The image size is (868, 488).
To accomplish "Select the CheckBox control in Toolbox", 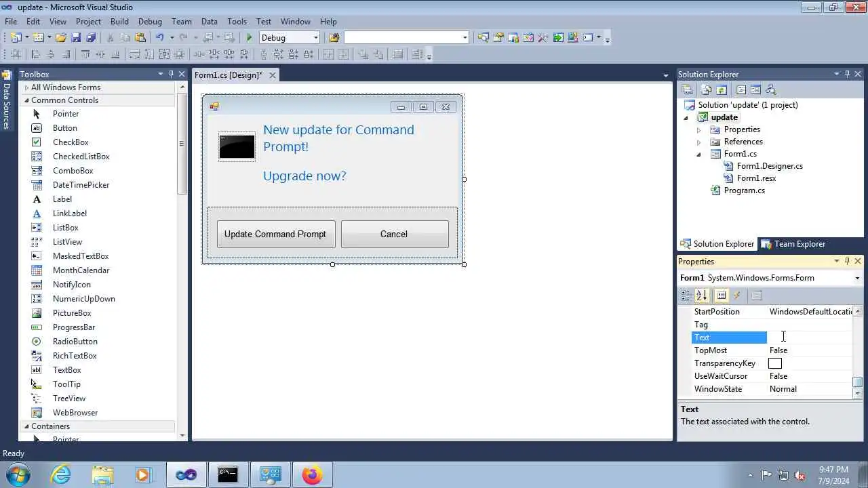I will (x=71, y=142).
